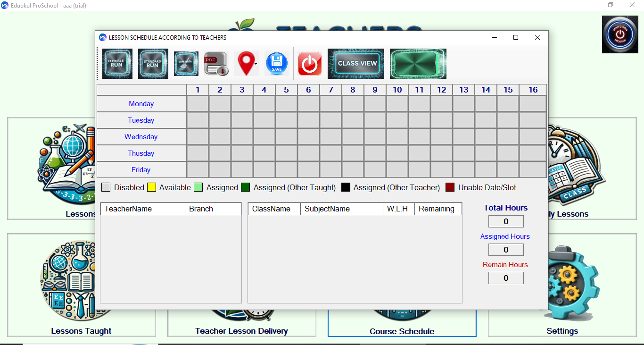This screenshot has width=644, height=345.
Task: Click the Disabled gray legend swatch
Action: click(x=106, y=187)
